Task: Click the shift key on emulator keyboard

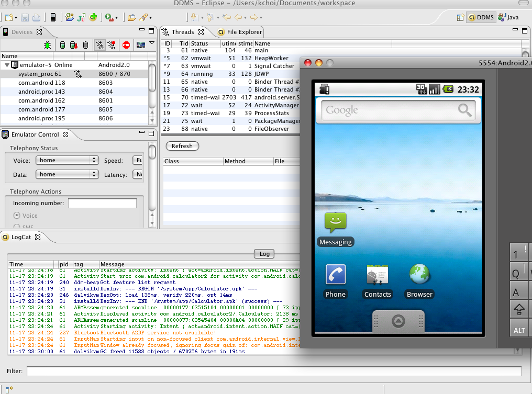Action: 519,309
